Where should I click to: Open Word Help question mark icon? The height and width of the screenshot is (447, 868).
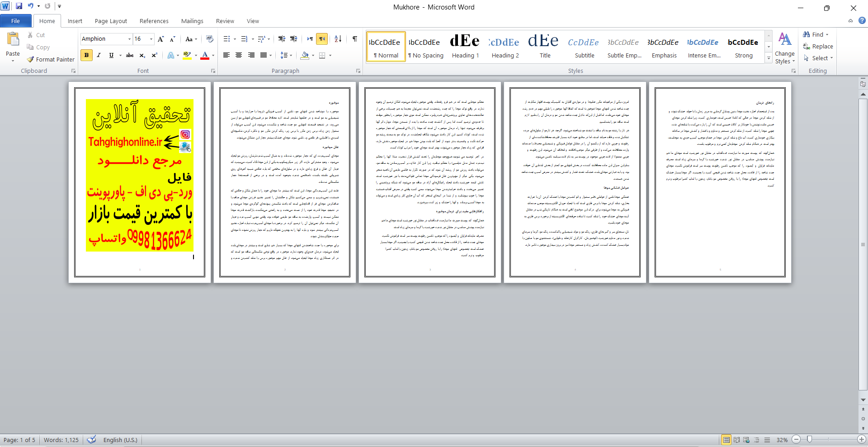click(862, 20)
